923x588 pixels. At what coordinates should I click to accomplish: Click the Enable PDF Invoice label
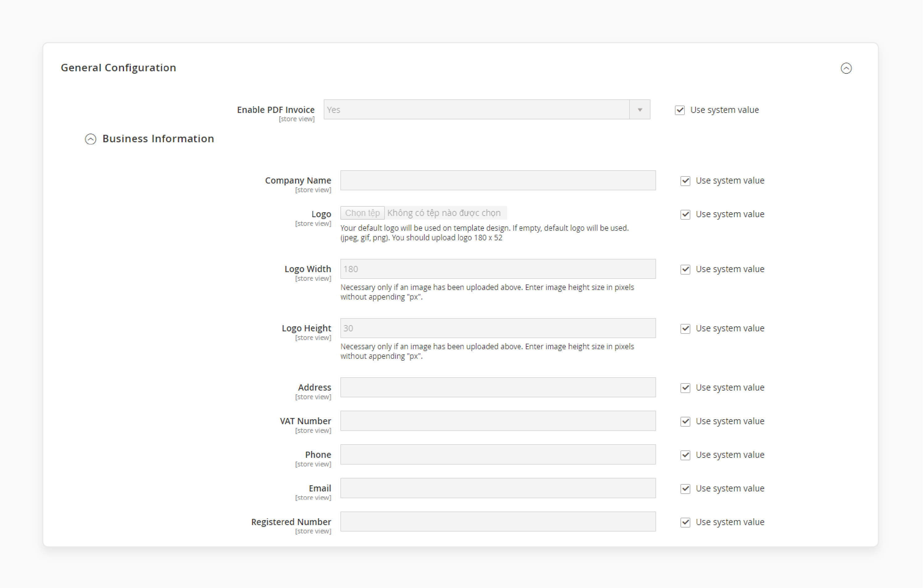[x=276, y=110]
